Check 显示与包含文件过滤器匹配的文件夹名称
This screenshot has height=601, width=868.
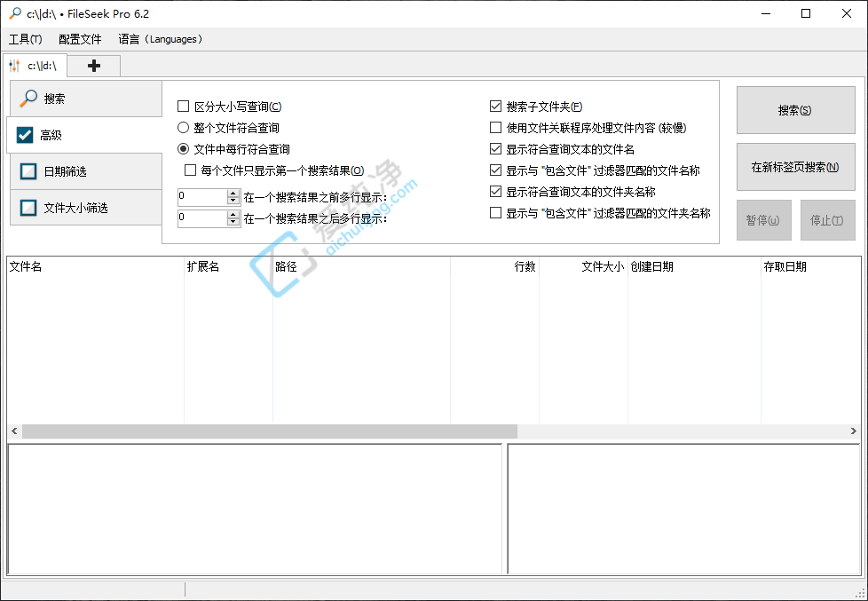coord(496,213)
